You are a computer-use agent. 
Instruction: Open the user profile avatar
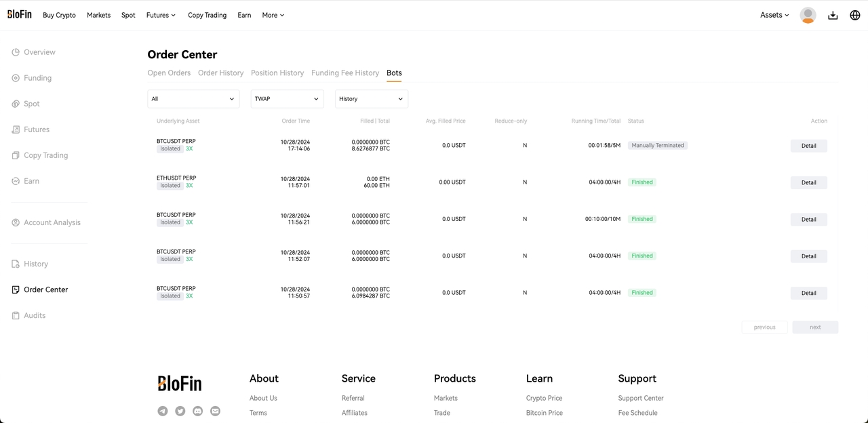click(x=808, y=15)
